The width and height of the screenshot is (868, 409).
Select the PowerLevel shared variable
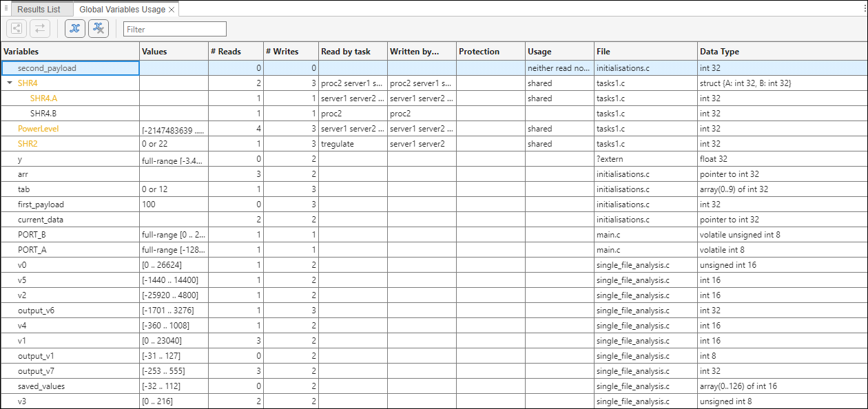pyautogui.click(x=39, y=129)
